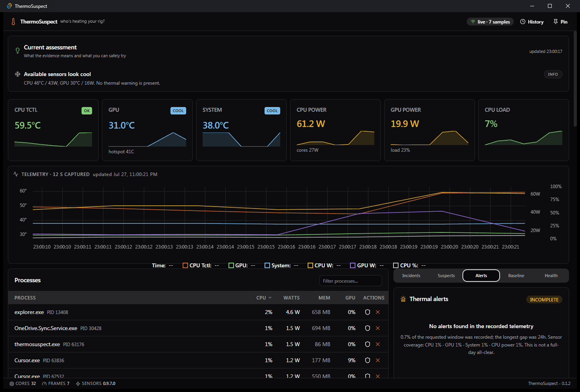Click 'ThermoSuspect - 0.1.2' version text
The width and height of the screenshot is (580, 392).
pos(549,383)
